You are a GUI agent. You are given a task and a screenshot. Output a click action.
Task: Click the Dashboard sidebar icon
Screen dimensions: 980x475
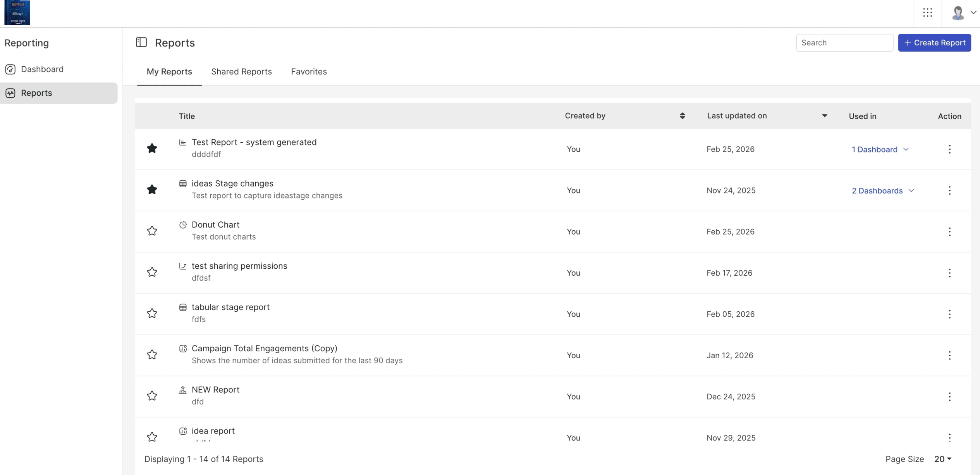[x=10, y=69]
